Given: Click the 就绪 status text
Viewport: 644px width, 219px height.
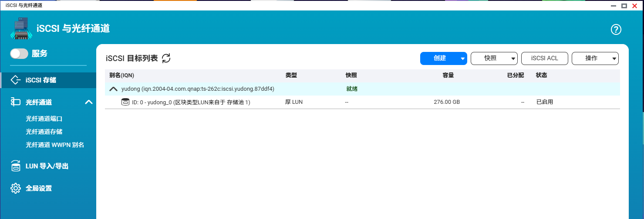Looking at the screenshot, I should point(351,89).
